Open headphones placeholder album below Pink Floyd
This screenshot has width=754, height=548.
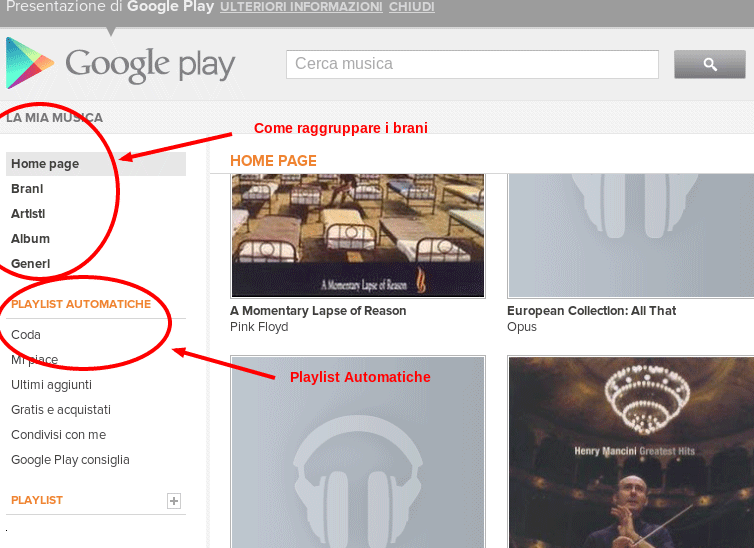tap(358, 452)
